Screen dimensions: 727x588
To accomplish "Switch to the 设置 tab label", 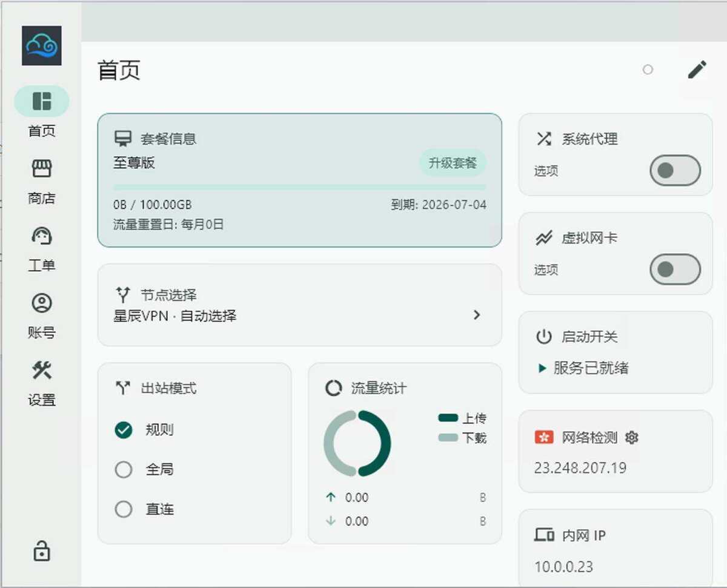I will click(42, 400).
